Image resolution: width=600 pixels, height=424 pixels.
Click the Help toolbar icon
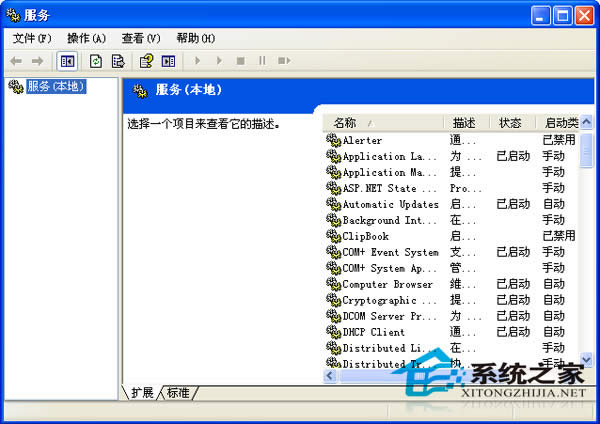click(146, 61)
